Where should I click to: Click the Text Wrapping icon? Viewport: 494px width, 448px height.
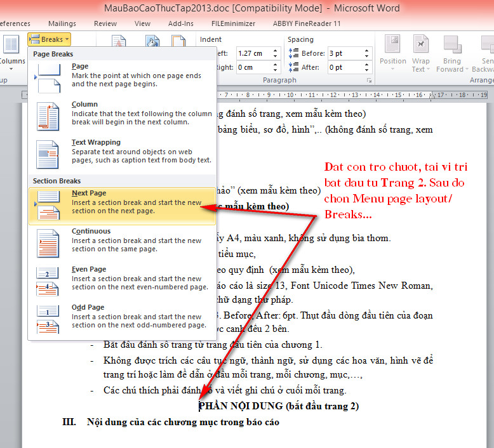click(x=48, y=154)
